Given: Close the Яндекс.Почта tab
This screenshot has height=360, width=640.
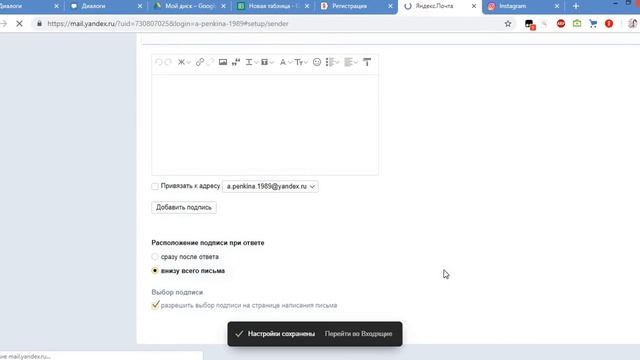Looking at the screenshot, I should tap(474, 6).
